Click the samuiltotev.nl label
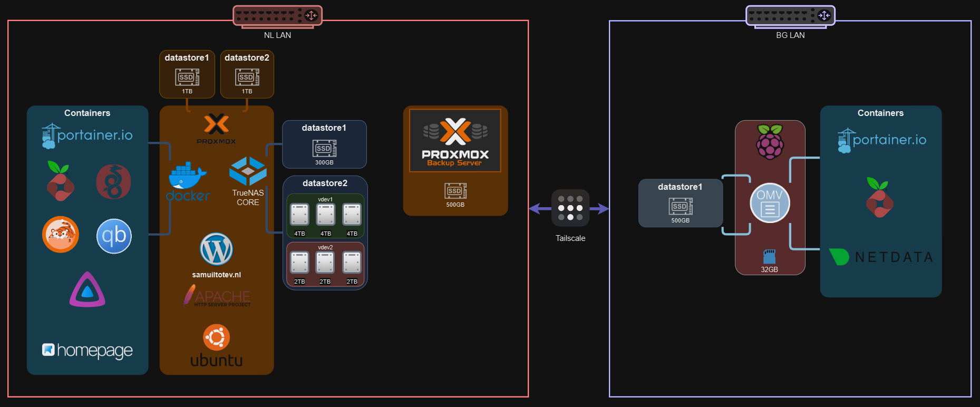 (x=216, y=275)
